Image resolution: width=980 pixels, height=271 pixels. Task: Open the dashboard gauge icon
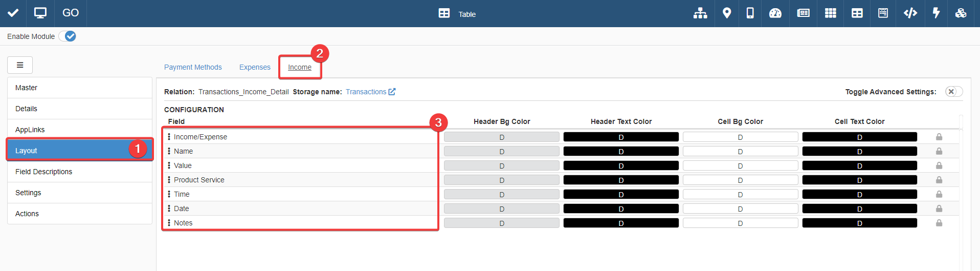point(775,13)
